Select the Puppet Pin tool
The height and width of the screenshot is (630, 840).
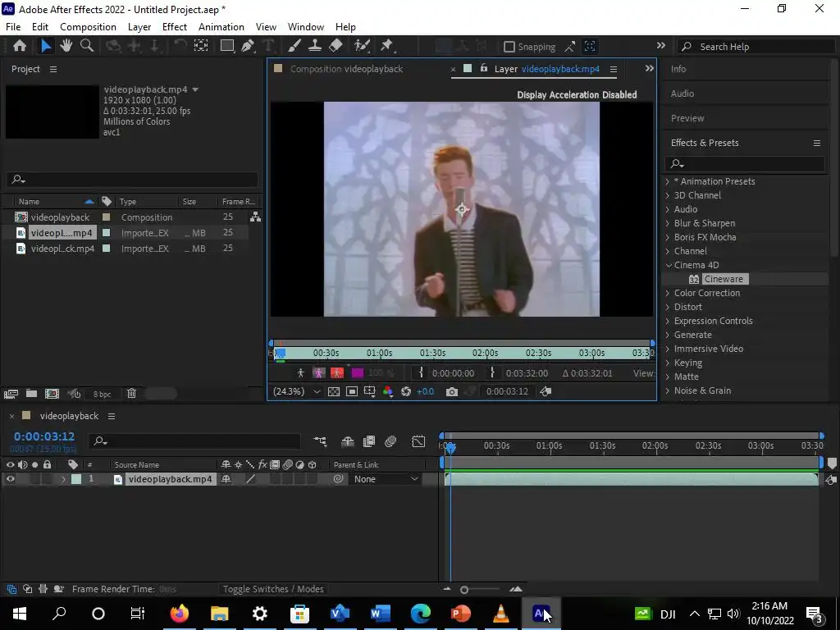click(387, 46)
